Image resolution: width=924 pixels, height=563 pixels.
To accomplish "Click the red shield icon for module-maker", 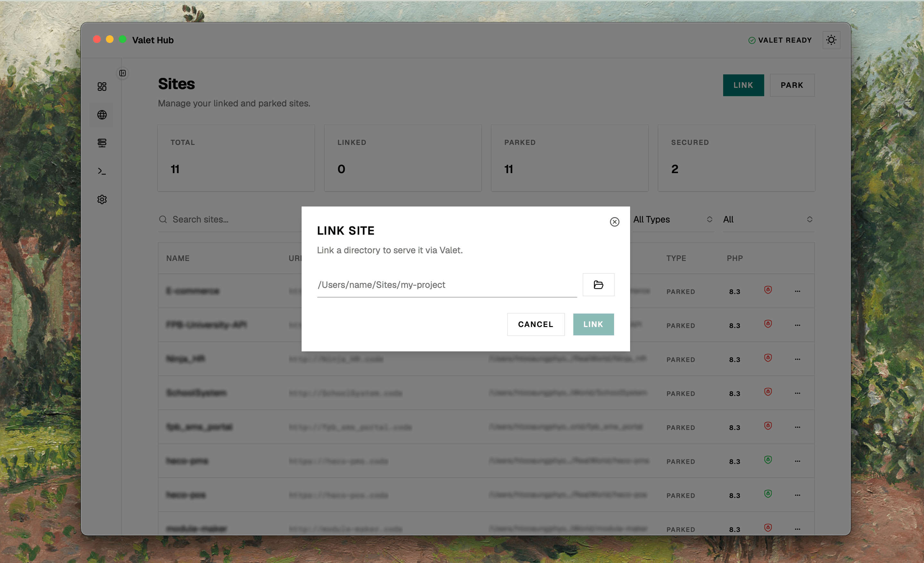I will tap(768, 528).
